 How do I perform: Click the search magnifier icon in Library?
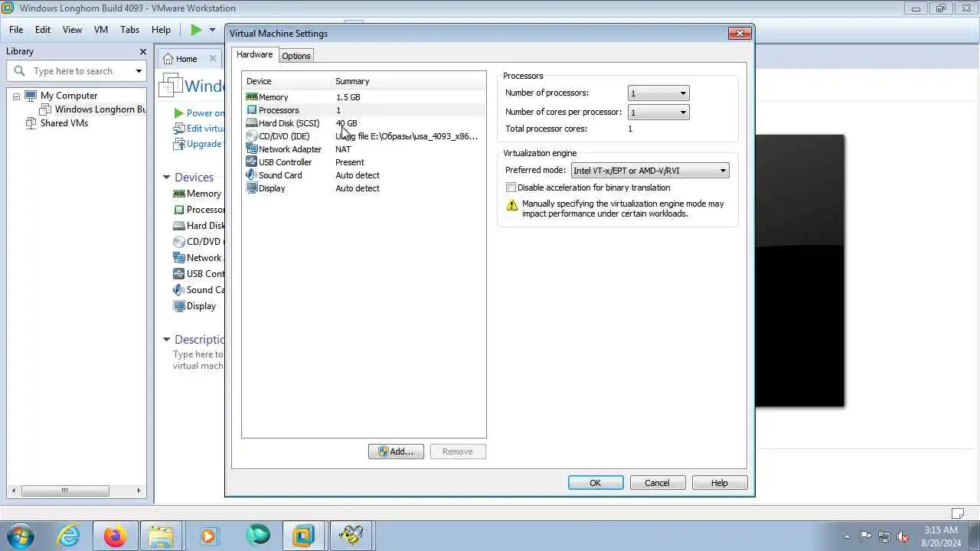coord(19,71)
